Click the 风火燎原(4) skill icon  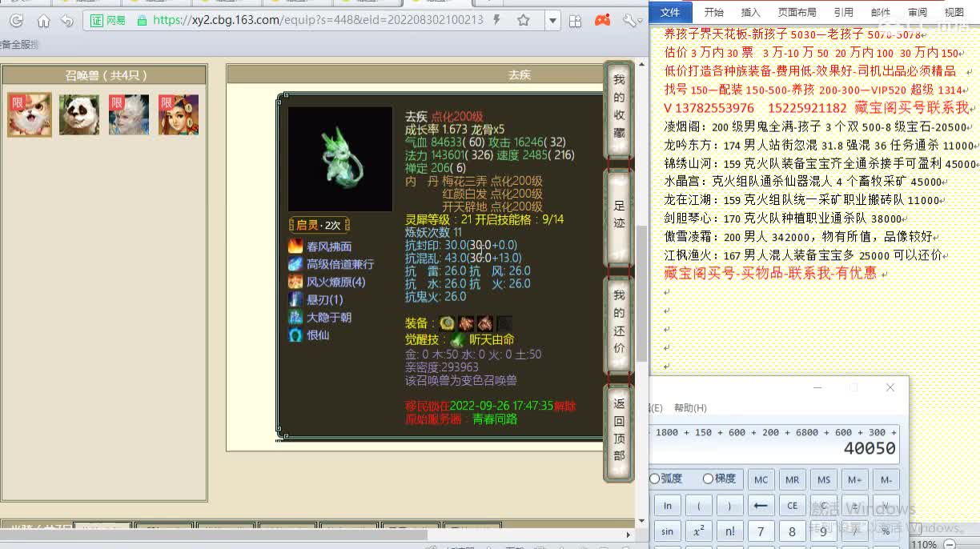coord(295,282)
